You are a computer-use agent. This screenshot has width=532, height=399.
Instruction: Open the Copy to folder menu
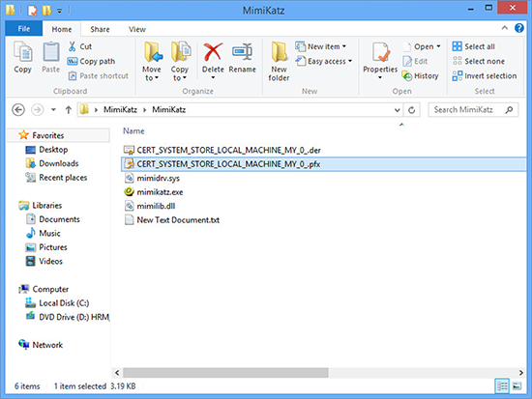[180, 62]
